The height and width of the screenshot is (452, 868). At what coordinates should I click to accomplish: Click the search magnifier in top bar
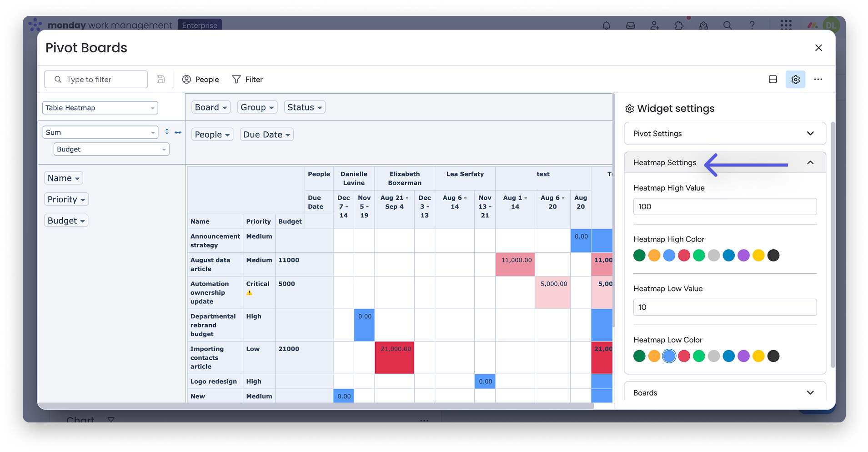pyautogui.click(x=728, y=25)
